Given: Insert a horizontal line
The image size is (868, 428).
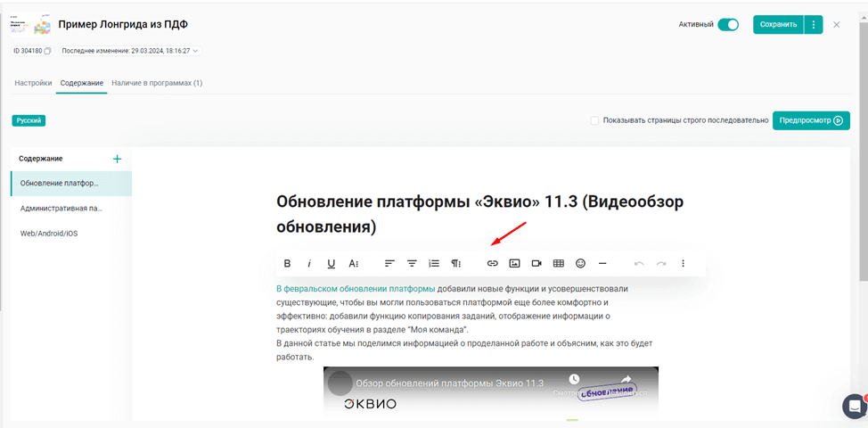Looking at the screenshot, I should click(602, 264).
